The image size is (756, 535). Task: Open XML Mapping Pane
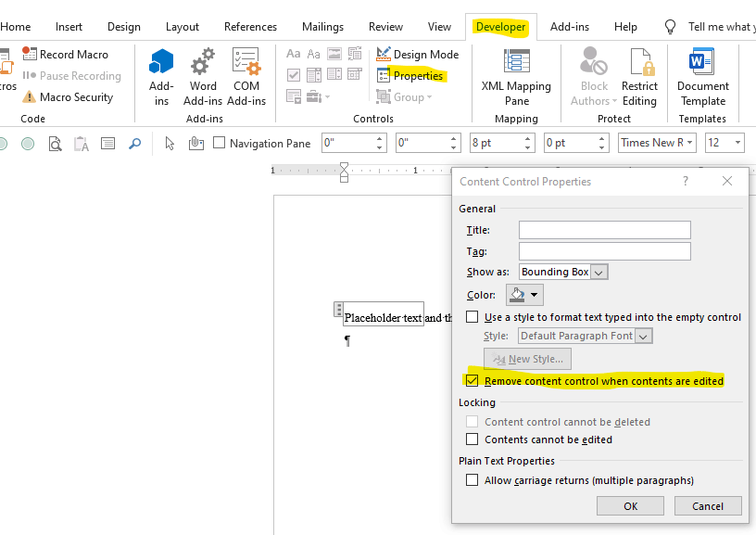tap(516, 77)
